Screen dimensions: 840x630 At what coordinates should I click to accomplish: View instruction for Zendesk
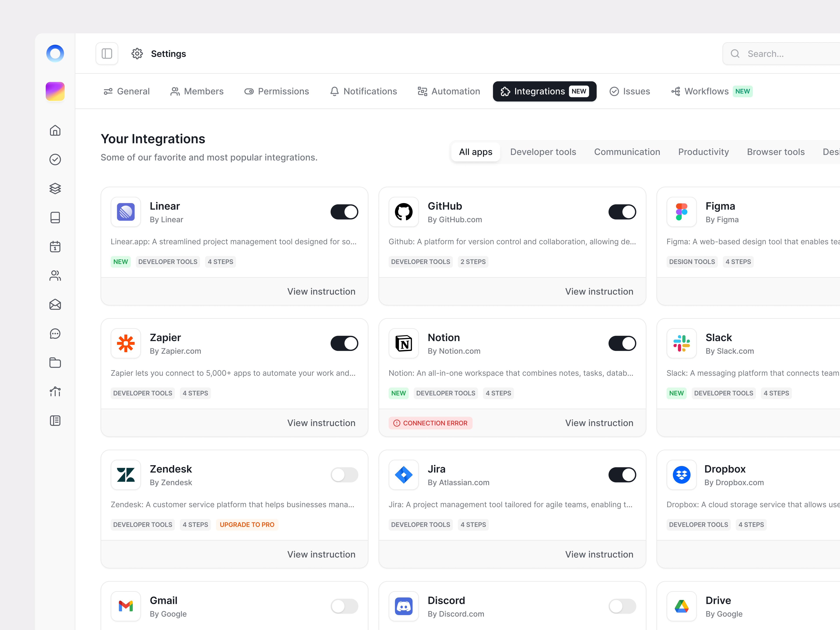(321, 554)
